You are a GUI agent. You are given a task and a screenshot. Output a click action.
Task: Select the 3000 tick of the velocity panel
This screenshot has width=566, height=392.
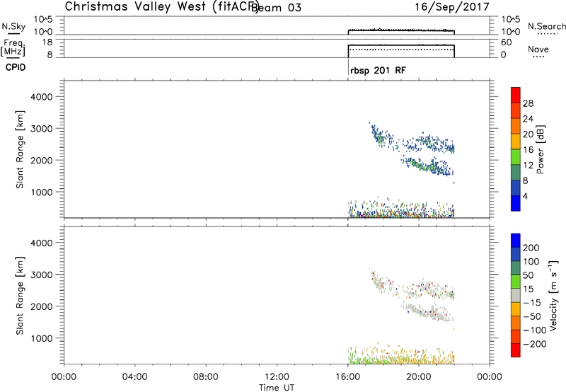point(42,275)
